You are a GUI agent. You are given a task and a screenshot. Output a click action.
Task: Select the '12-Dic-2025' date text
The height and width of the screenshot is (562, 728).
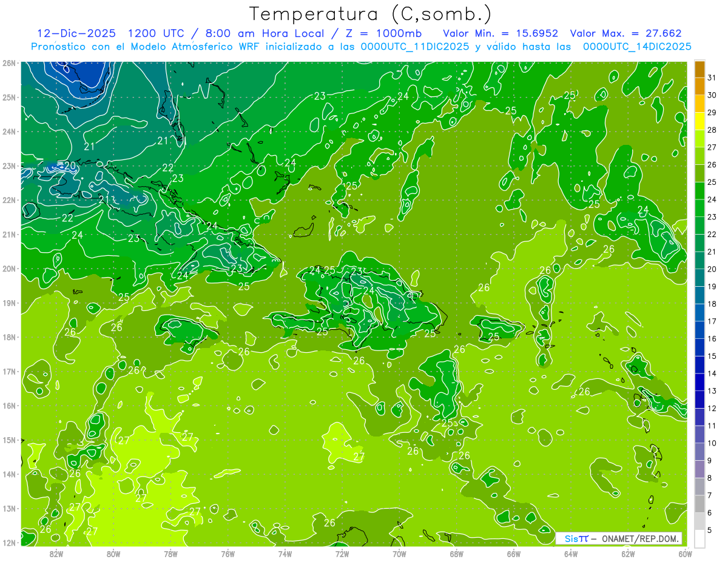[x=75, y=33]
